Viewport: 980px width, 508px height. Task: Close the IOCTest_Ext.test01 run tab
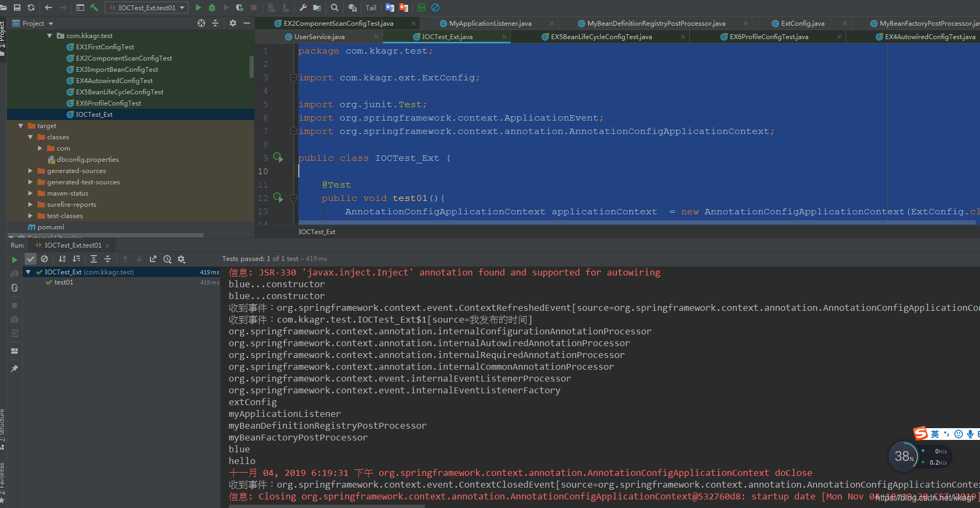[107, 245]
